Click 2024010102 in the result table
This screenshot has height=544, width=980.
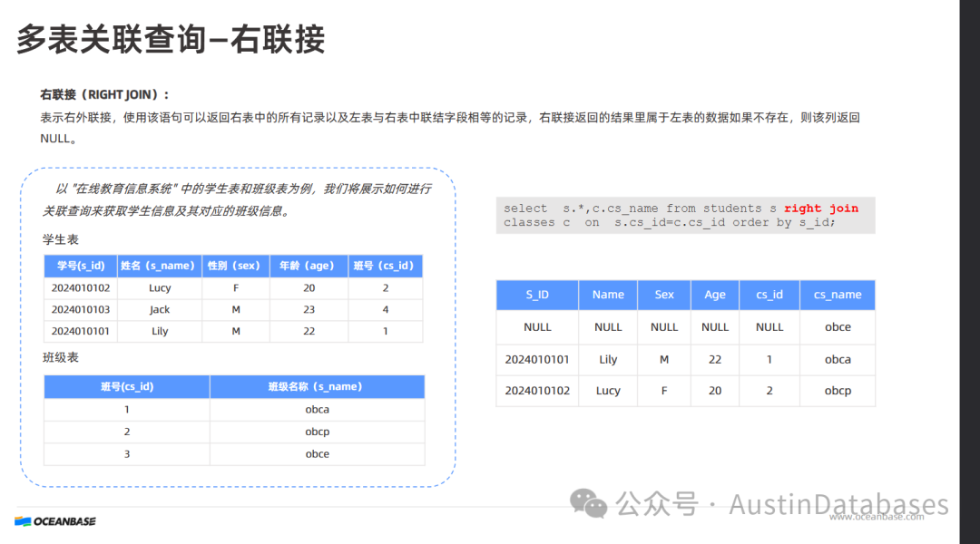[537, 391]
